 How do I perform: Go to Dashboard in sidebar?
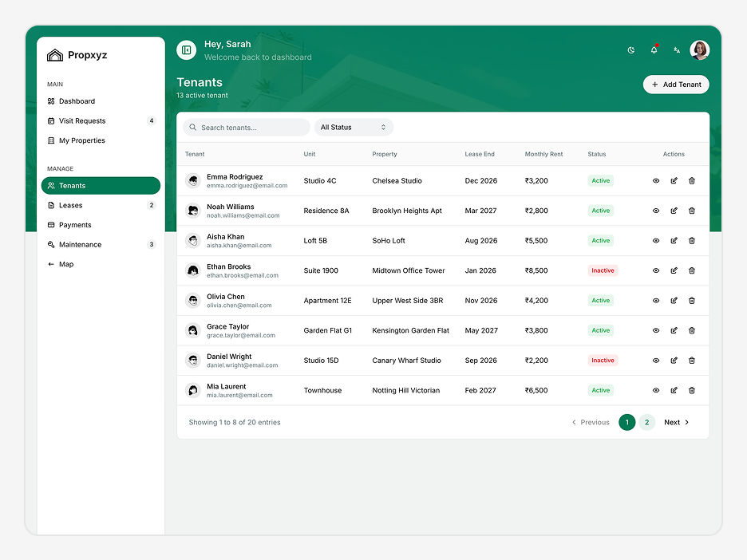pyautogui.click(x=101, y=101)
